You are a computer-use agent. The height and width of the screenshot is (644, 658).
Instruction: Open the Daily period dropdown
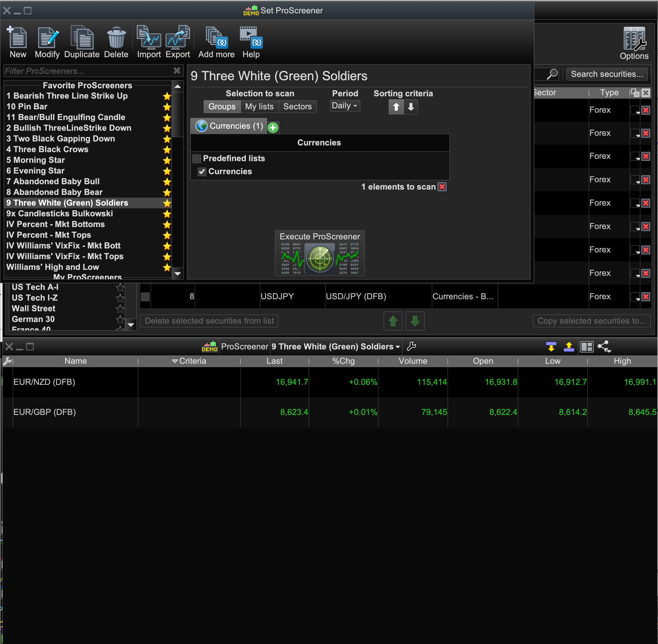pyautogui.click(x=345, y=106)
